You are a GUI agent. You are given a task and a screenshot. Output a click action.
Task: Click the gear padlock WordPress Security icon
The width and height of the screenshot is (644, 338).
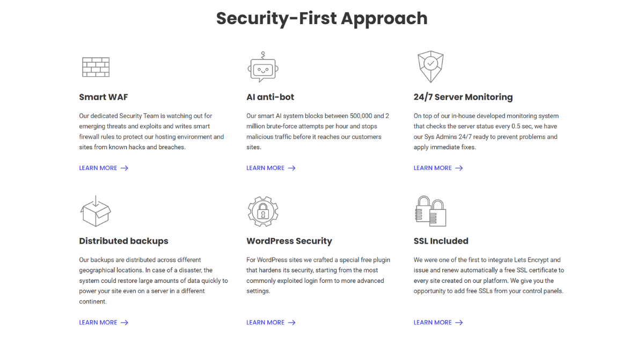263,211
